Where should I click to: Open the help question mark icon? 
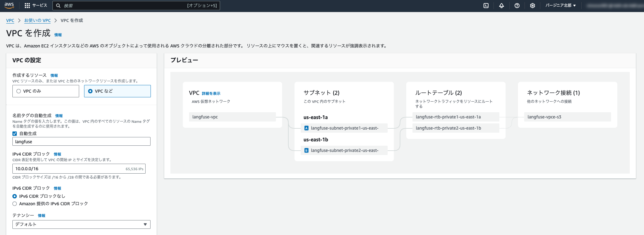[517, 6]
